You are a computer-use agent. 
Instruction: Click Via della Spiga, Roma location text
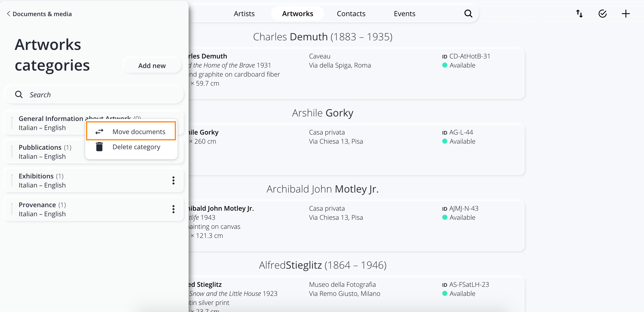click(340, 65)
